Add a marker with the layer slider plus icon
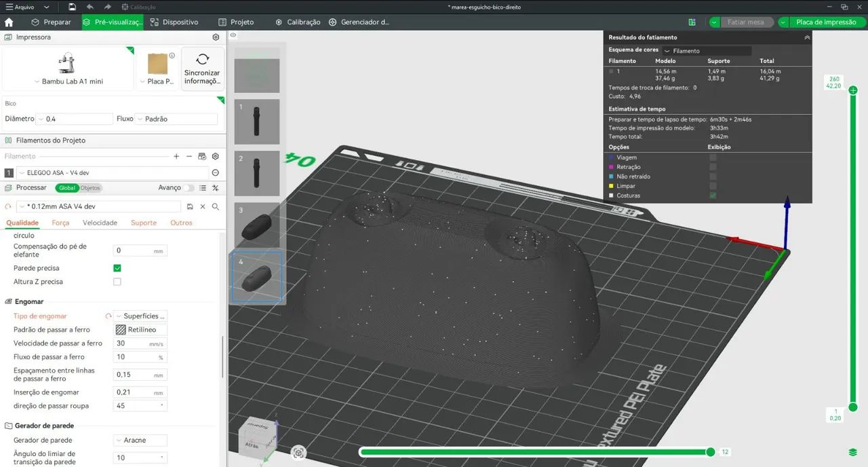 (x=853, y=90)
